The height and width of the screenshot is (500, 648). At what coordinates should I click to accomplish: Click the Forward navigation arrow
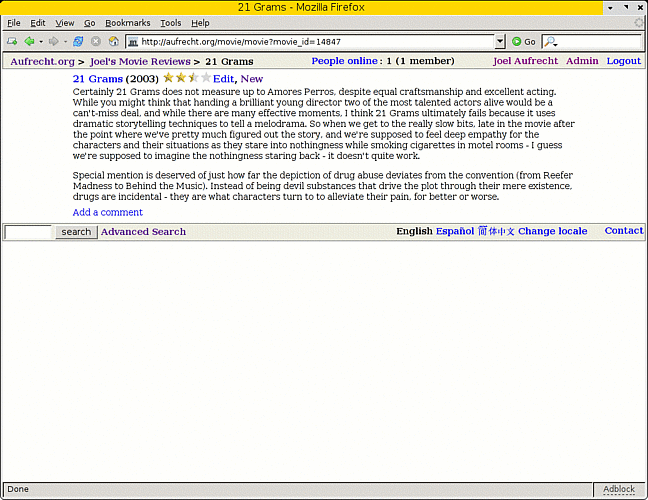[x=53, y=42]
